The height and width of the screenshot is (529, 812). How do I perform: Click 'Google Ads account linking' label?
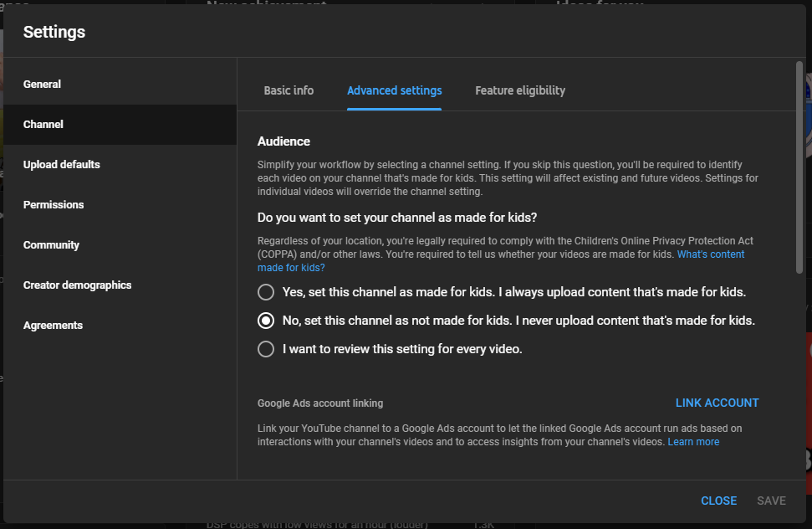pos(320,403)
